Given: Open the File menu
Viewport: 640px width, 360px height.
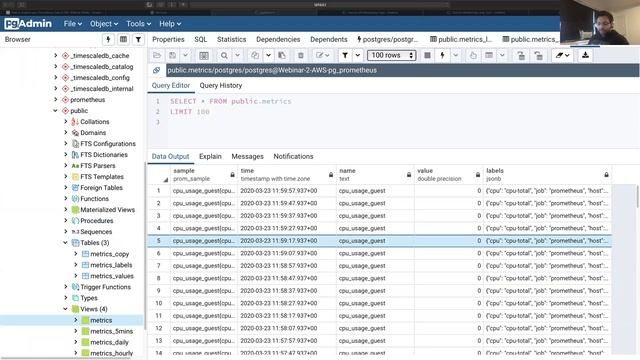Looking at the screenshot, I should click(x=73, y=24).
